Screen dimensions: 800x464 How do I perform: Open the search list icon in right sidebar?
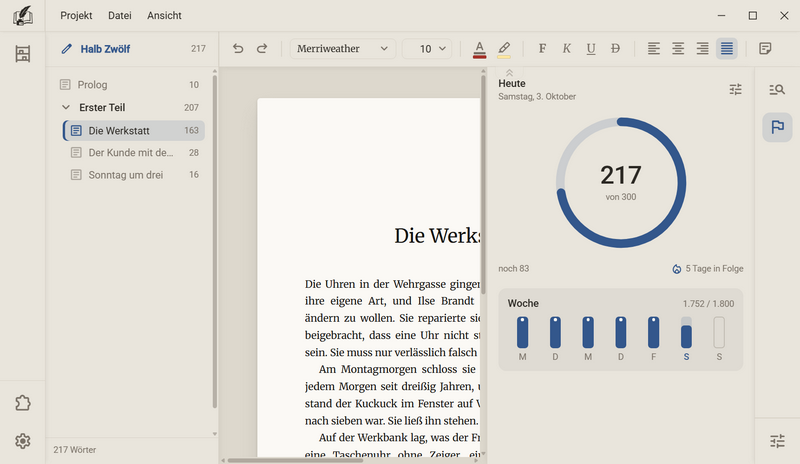coord(777,90)
